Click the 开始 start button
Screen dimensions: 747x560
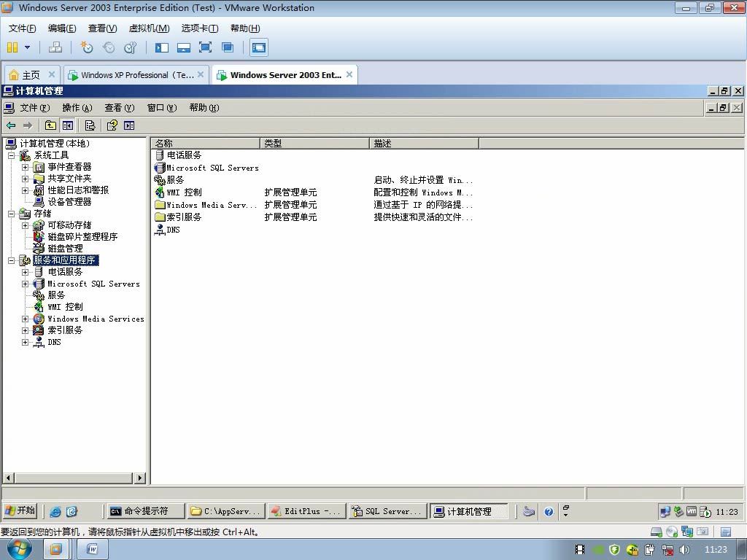click(20, 511)
